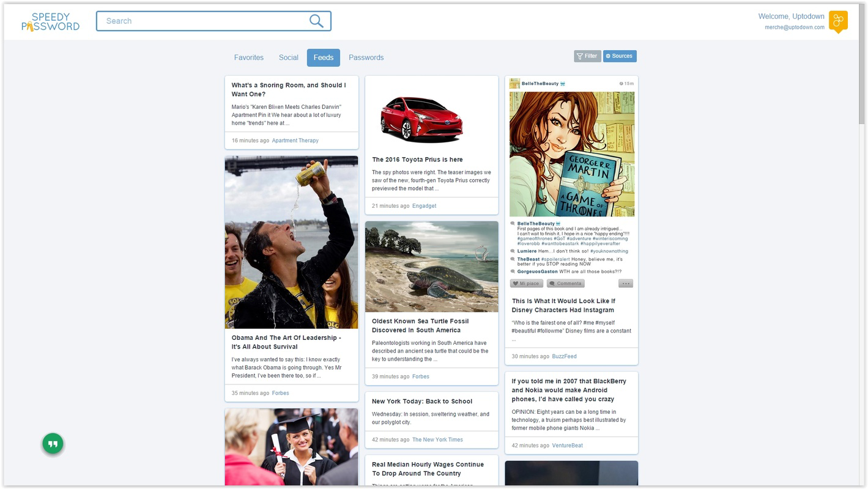Open the Snoring Room article title
The width and height of the screenshot is (868, 489).
289,90
